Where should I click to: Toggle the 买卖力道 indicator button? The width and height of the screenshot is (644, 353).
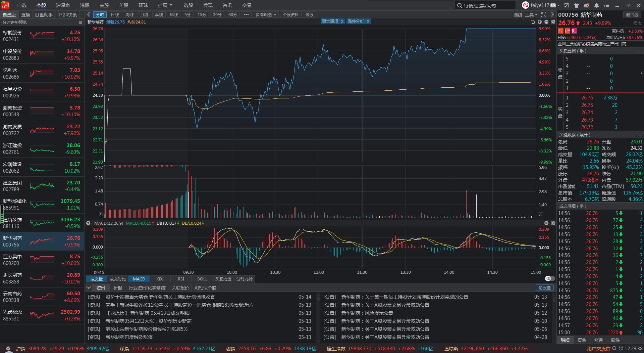(x=223, y=279)
